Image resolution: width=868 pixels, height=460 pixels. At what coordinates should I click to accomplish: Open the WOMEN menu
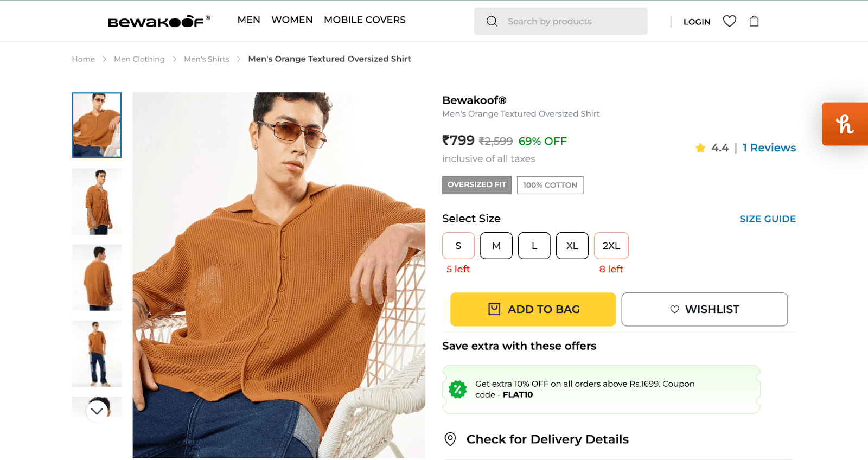point(292,20)
